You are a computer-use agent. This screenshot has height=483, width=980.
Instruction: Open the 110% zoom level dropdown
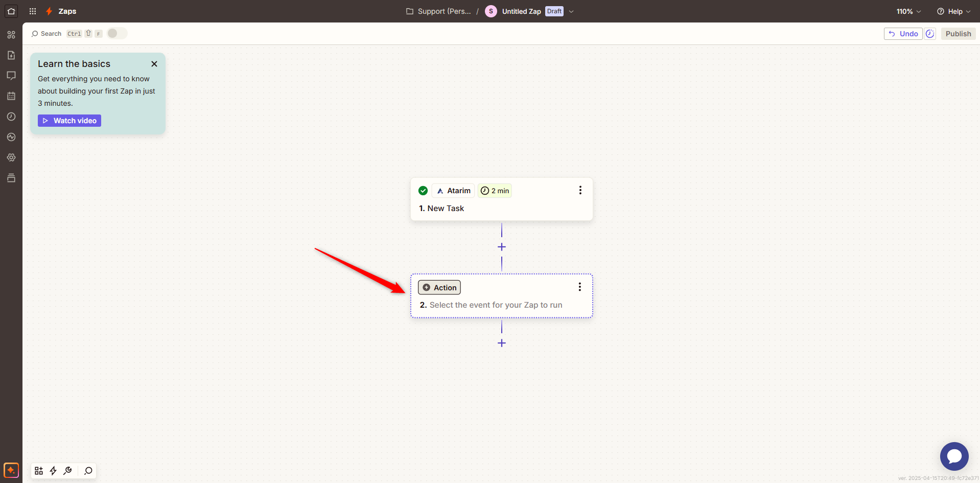click(x=908, y=11)
